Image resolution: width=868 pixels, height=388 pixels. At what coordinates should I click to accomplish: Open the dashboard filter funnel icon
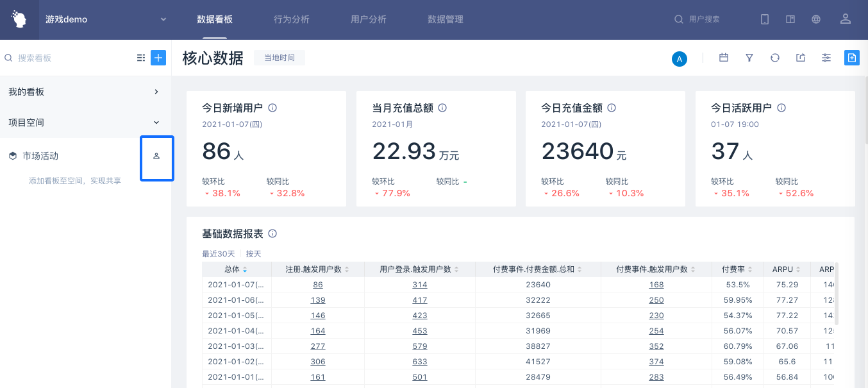pos(749,58)
